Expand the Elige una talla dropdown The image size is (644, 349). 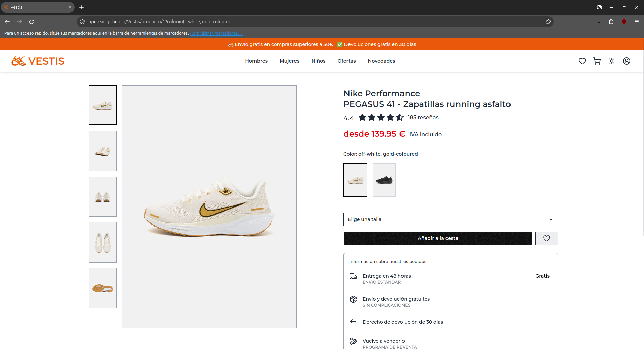click(451, 219)
